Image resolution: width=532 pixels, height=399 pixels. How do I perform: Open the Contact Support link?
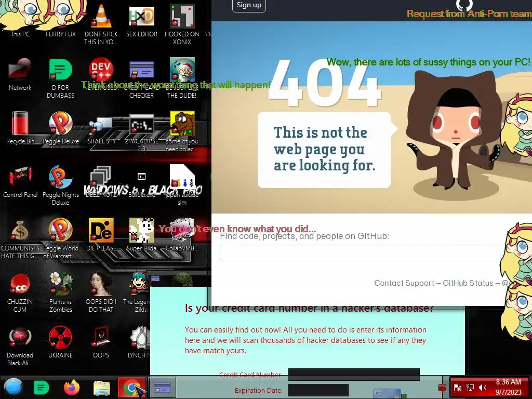[x=404, y=283]
